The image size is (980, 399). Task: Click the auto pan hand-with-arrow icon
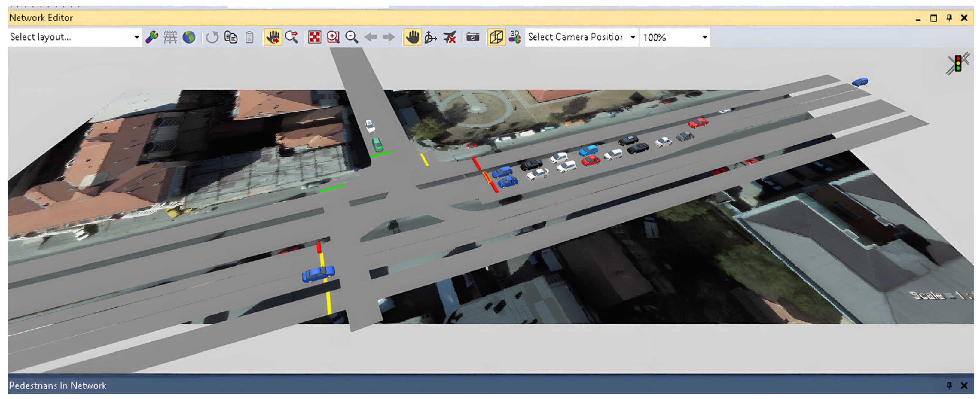[273, 37]
